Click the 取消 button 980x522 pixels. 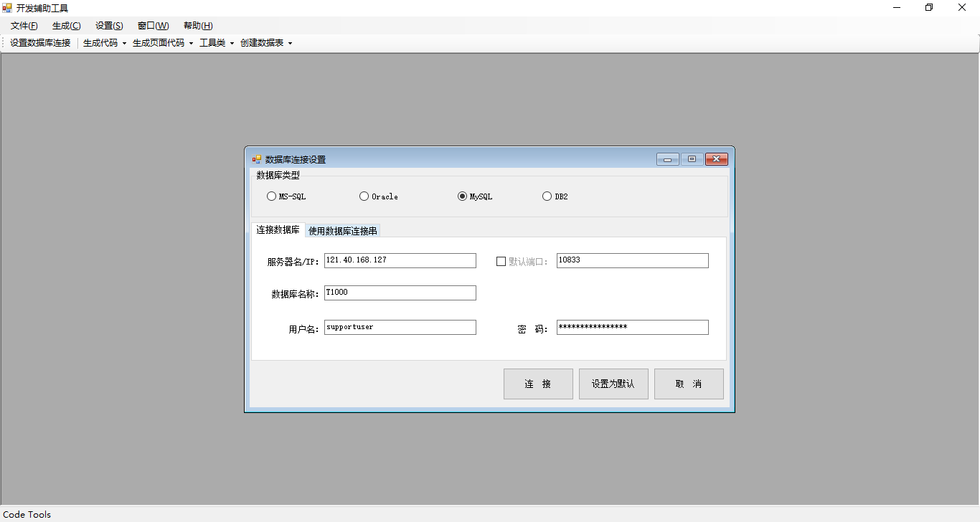point(689,384)
